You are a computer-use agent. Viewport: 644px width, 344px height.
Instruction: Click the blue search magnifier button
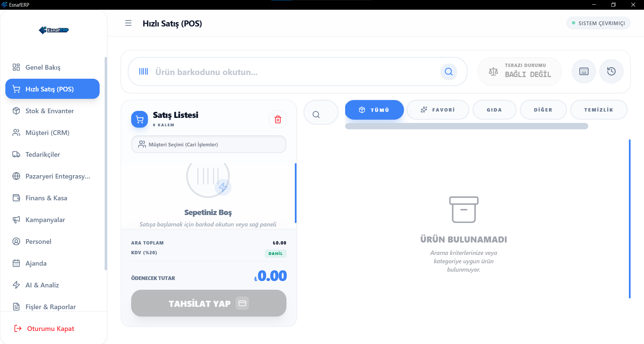(449, 72)
